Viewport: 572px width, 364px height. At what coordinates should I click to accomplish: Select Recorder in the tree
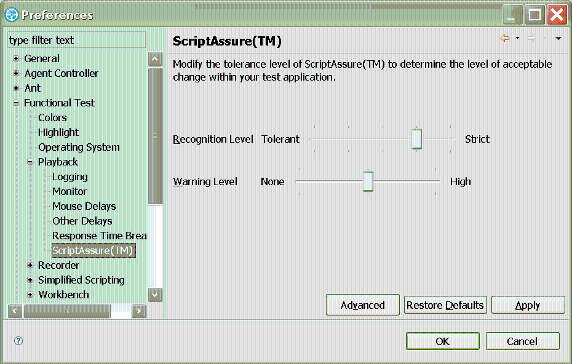59,265
